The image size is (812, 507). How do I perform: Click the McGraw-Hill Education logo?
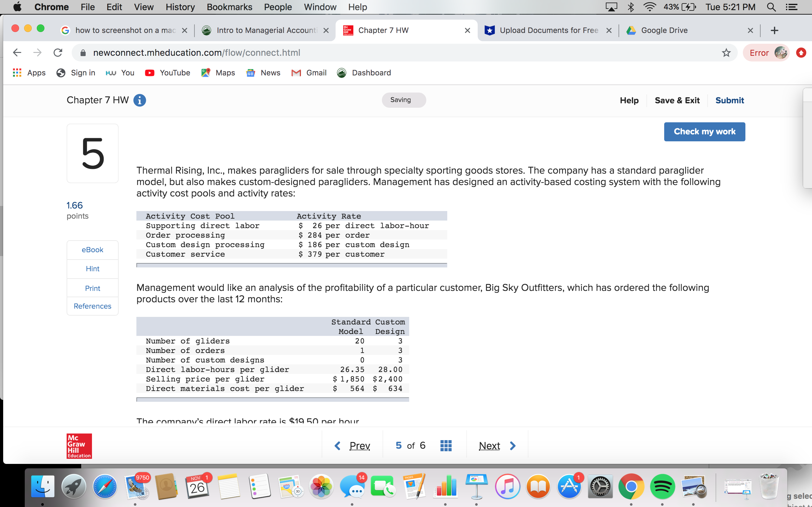click(79, 446)
